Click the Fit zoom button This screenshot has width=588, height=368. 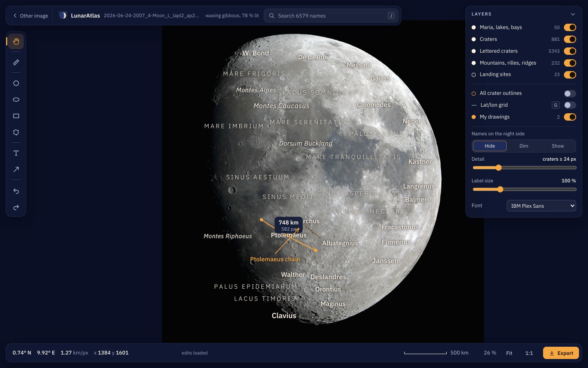coord(509,353)
